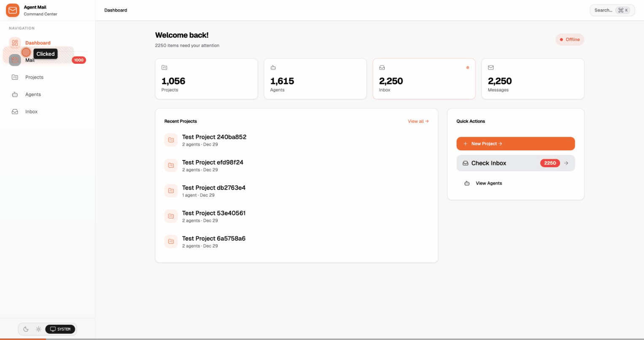The width and height of the screenshot is (644, 340).
Task: Open the Test Project 53e40561 row
Action: pyautogui.click(x=296, y=216)
